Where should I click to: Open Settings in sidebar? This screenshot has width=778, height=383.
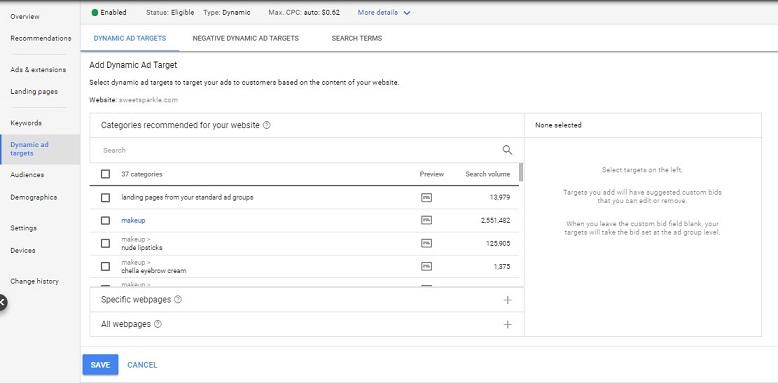[x=23, y=228]
